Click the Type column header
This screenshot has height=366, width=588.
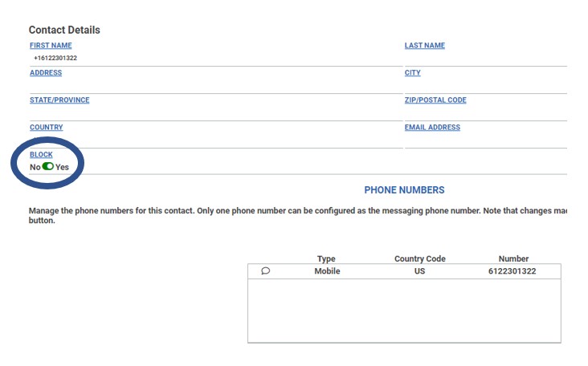(x=326, y=258)
